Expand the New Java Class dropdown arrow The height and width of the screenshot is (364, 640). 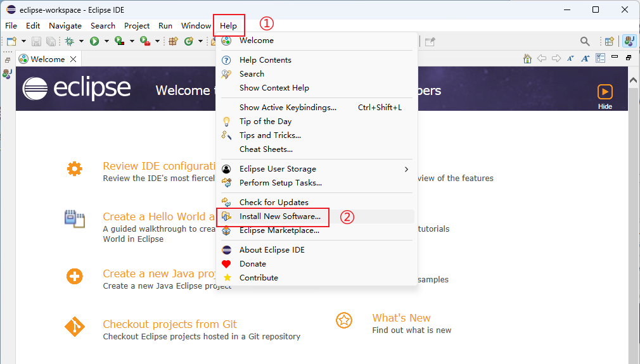coord(200,41)
